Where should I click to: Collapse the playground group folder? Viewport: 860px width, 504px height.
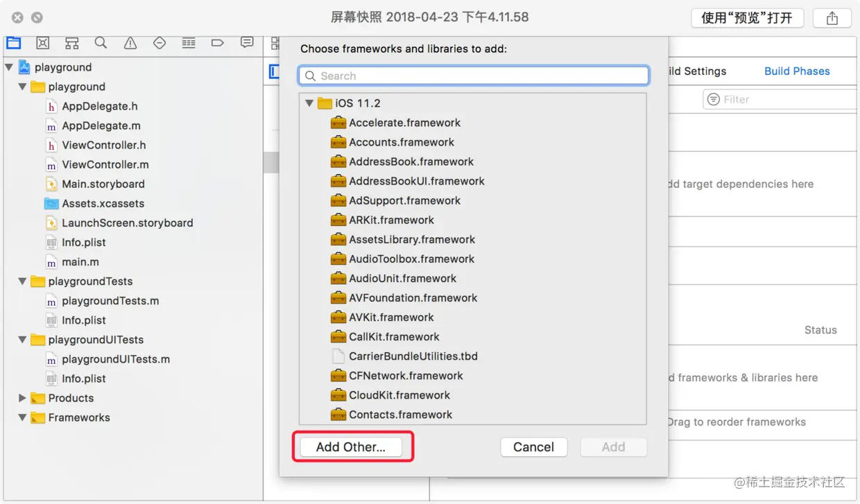click(23, 87)
